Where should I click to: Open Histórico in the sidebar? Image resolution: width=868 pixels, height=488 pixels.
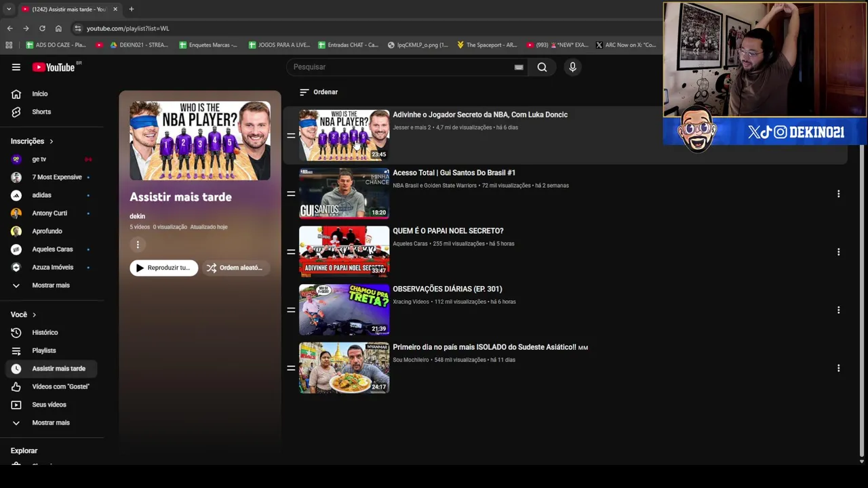[x=52, y=332]
